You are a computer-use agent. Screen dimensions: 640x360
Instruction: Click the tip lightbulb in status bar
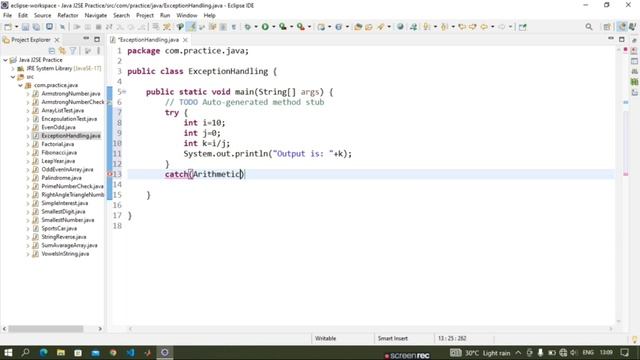point(634,339)
